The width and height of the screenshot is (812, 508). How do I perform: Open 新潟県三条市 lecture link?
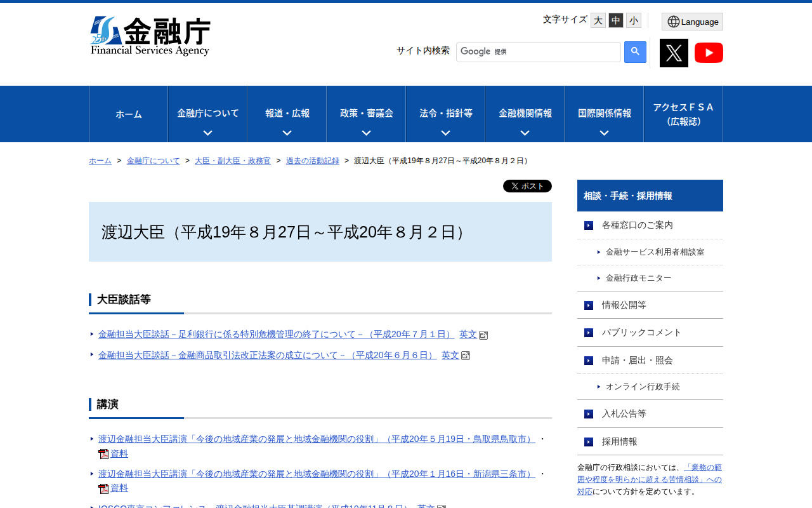(x=317, y=474)
